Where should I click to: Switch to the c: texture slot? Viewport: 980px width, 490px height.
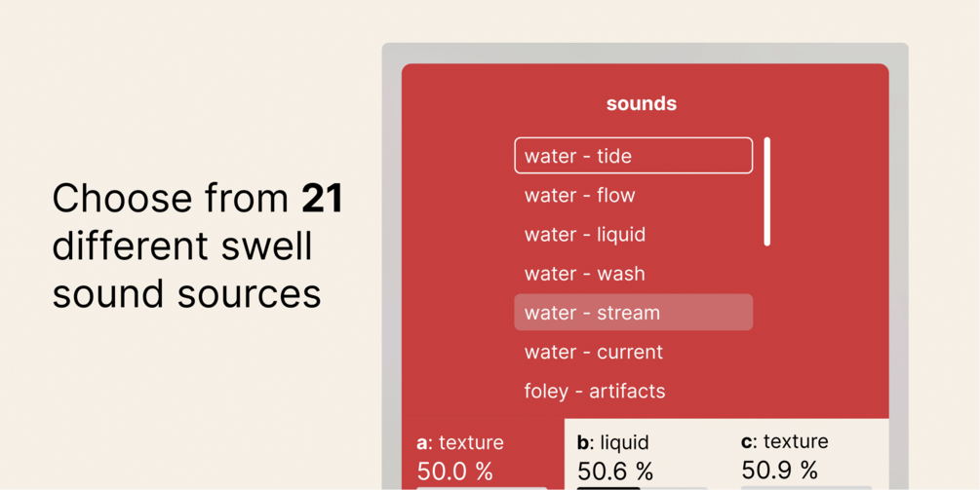tap(784, 442)
